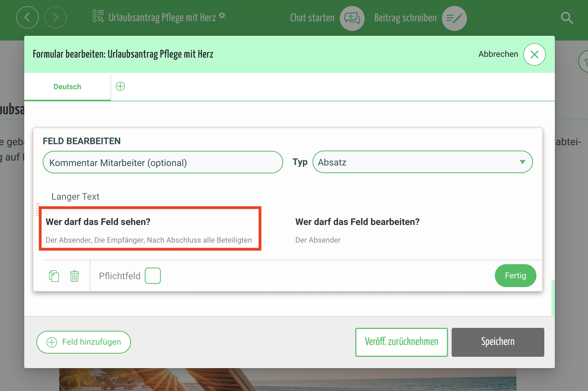Click Feld hinzufügen to add field

(84, 342)
